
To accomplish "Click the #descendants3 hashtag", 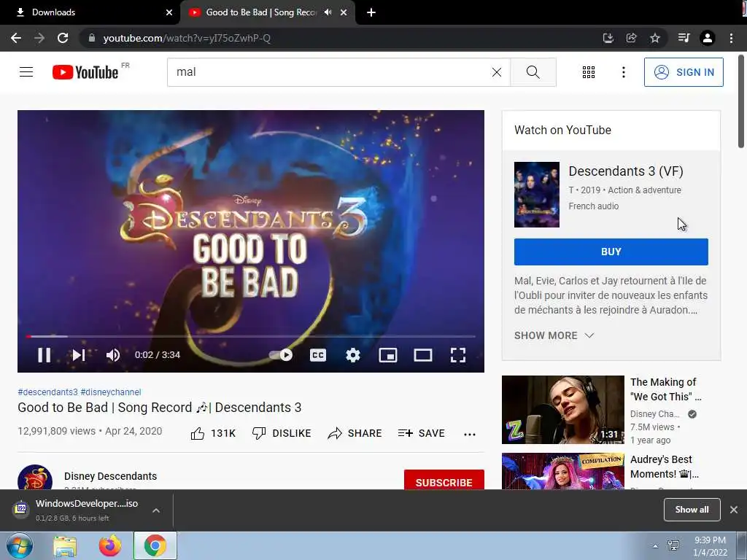I will click(x=47, y=392).
